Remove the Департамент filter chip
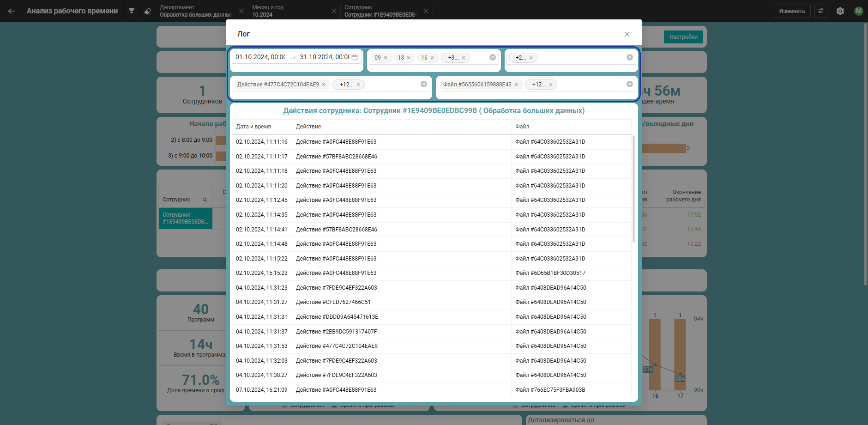 point(241,11)
